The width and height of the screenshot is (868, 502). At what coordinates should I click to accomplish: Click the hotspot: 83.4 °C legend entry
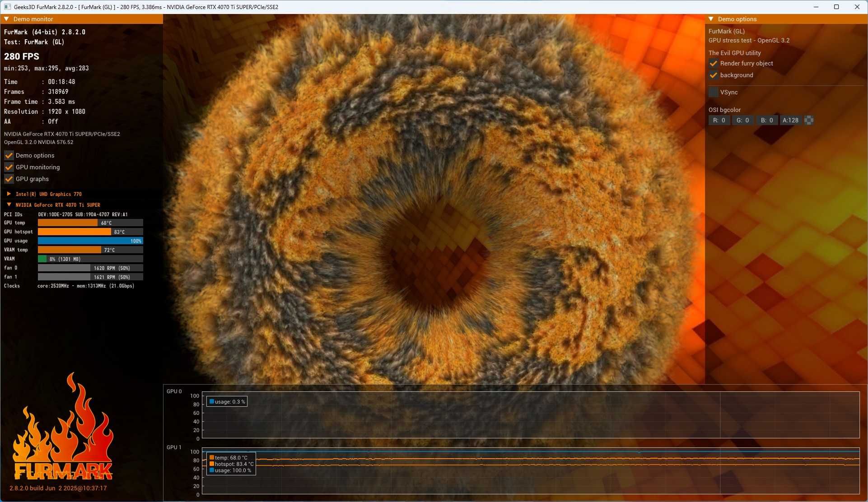[x=232, y=464]
